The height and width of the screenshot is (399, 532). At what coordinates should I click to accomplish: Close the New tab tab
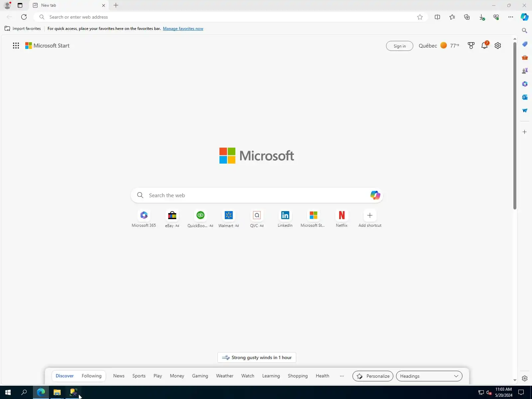pyautogui.click(x=103, y=5)
